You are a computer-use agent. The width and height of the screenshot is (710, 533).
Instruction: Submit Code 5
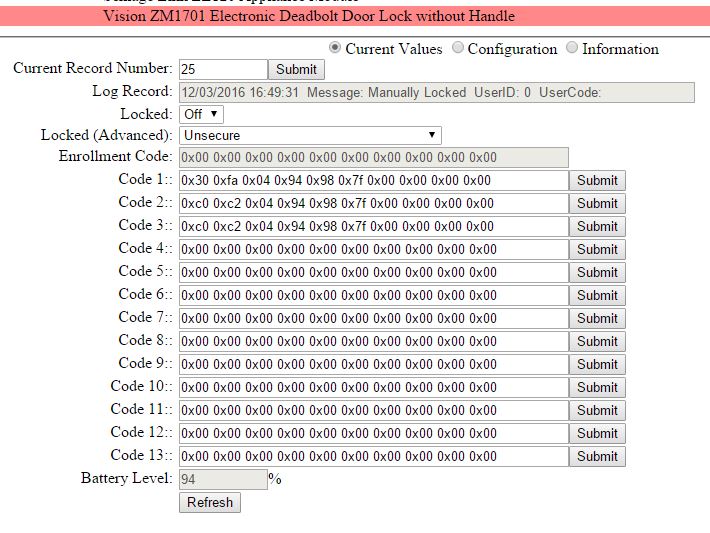click(597, 273)
